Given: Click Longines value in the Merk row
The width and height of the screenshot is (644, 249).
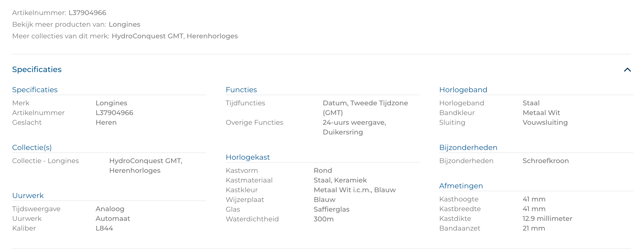Looking at the screenshot, I should [x=111, y=103].
